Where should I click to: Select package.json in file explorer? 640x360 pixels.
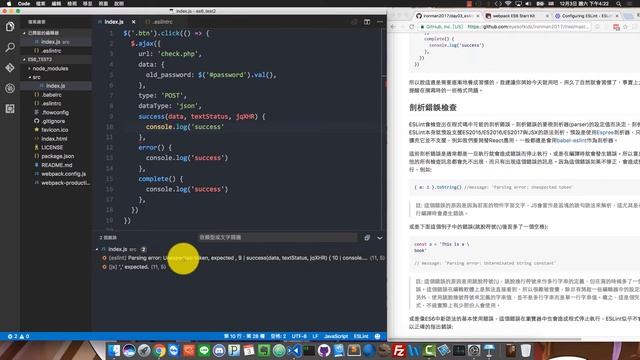56,156
